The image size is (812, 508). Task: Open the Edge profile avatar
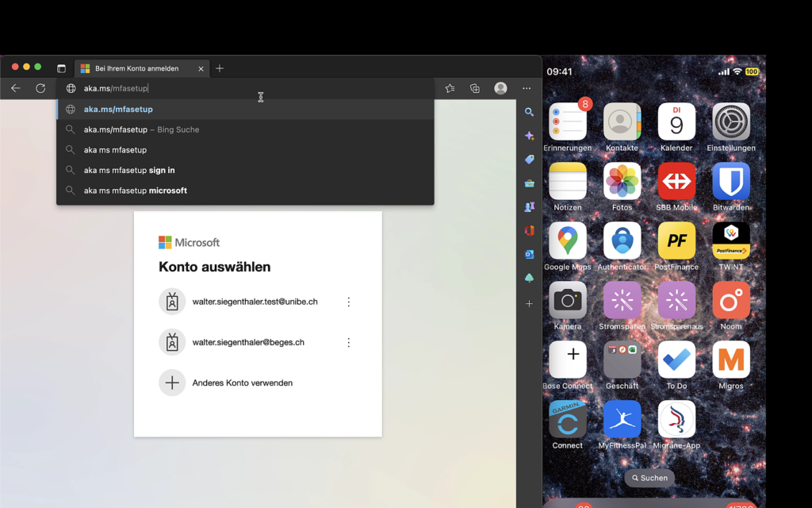500,89
